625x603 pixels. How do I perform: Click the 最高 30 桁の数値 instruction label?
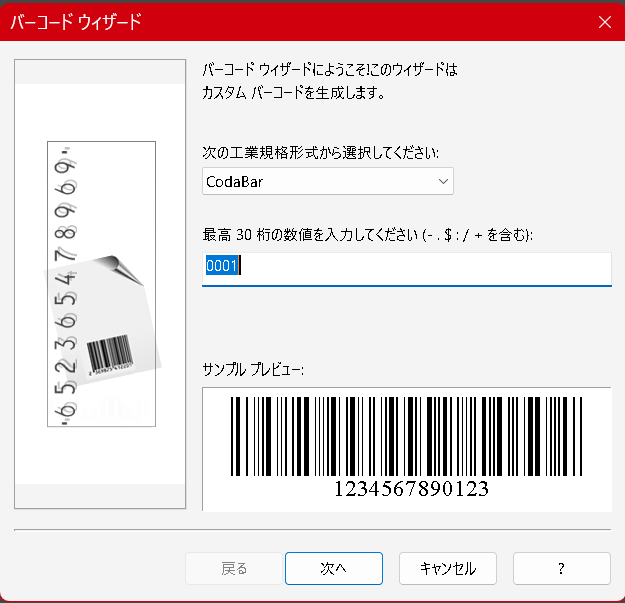click(x=367, y=234)
